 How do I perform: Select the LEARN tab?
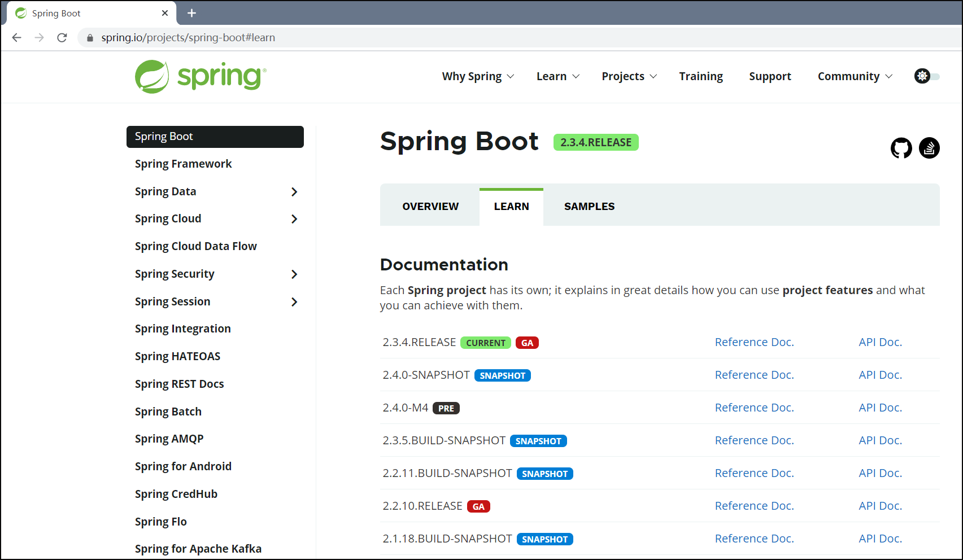pos(511,207)
